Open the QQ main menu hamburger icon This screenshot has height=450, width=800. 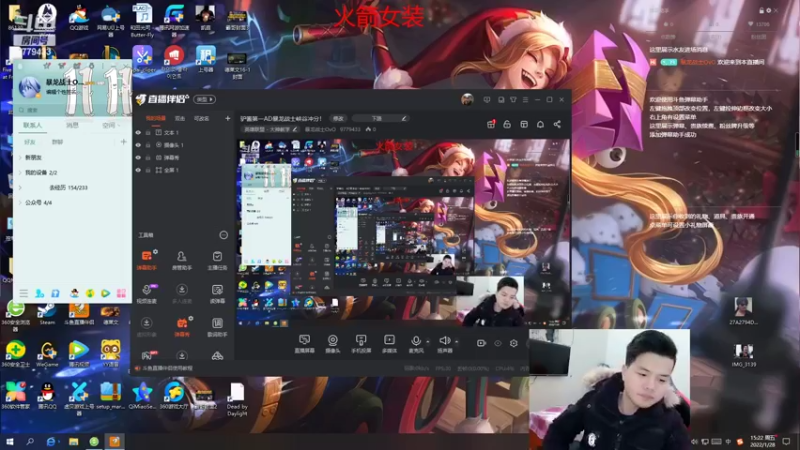[23, 293]
